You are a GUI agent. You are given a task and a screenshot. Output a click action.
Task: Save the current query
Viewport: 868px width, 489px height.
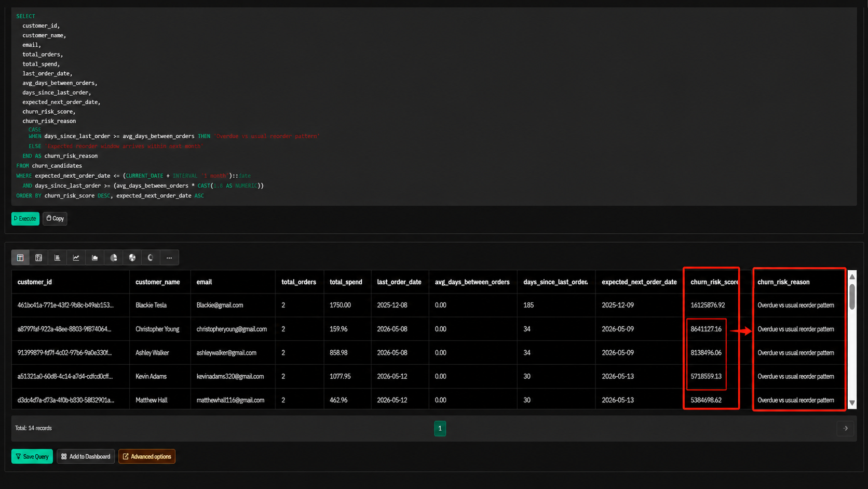pyautogui.click(x=32, y=457)
